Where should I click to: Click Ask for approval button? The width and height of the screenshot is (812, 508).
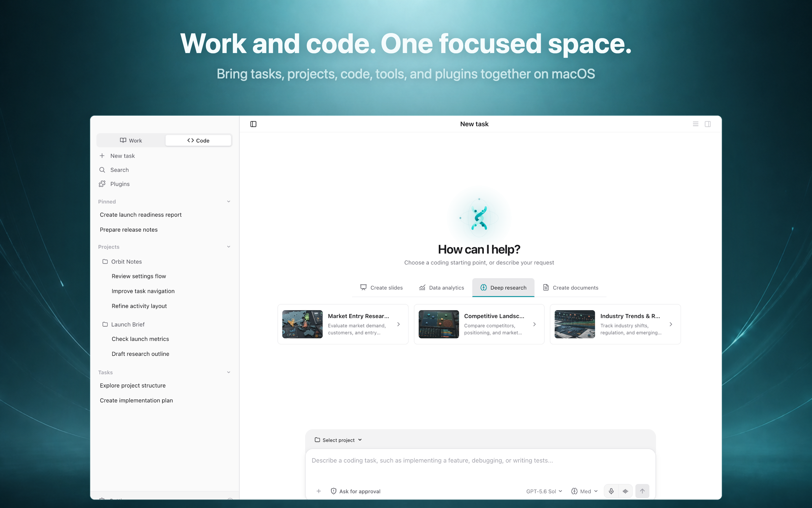pos(356,491)
